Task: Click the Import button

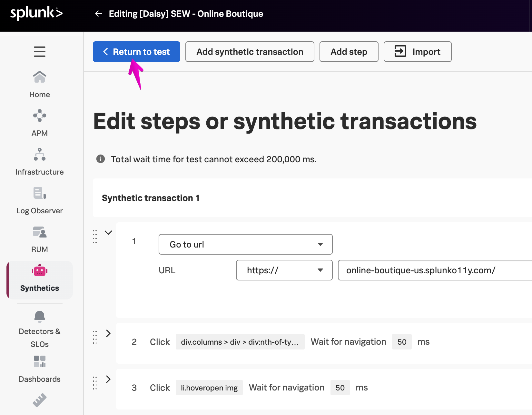Action: 417,52
